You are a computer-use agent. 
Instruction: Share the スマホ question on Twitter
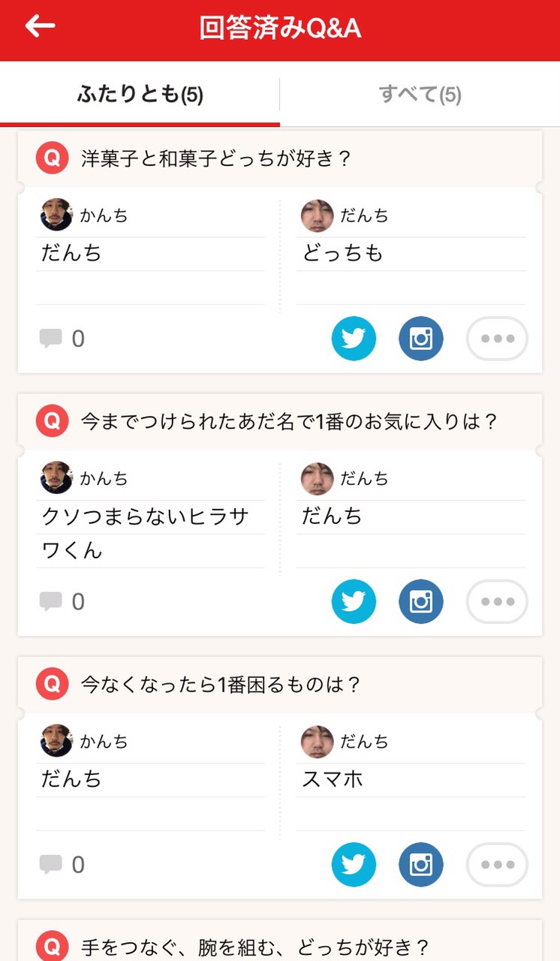(354, 865)
